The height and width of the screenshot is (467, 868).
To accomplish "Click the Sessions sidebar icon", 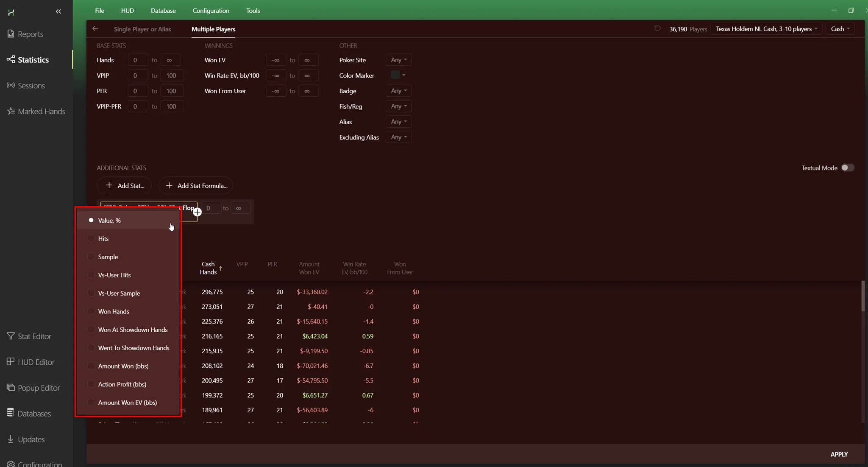I will tap(11, 85).
